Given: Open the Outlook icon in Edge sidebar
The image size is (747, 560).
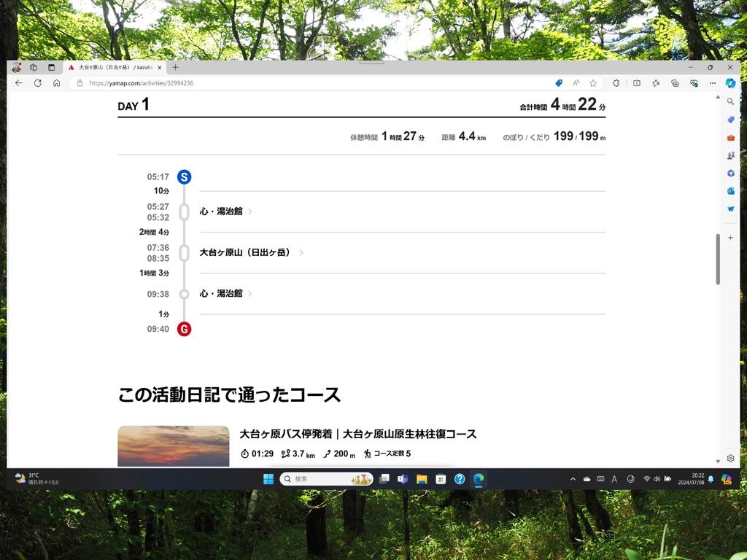Looking at the screenshot, I should click(x=730, y=191).
